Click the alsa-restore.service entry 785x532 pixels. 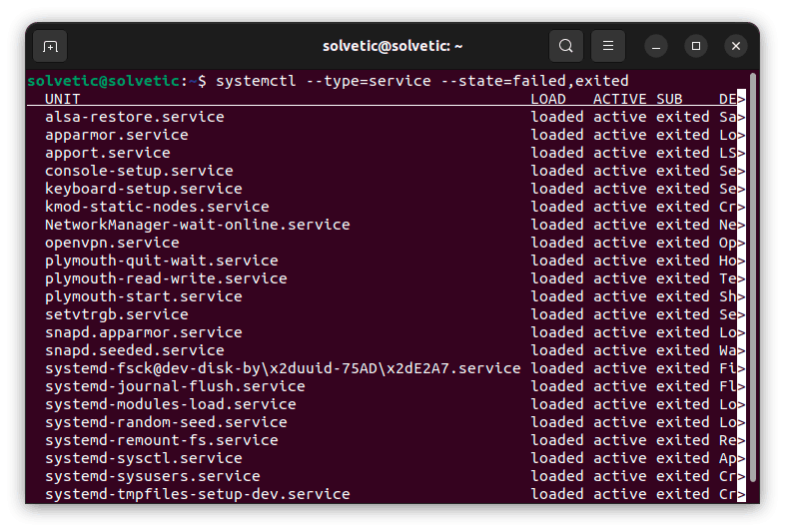pos(135,117)
